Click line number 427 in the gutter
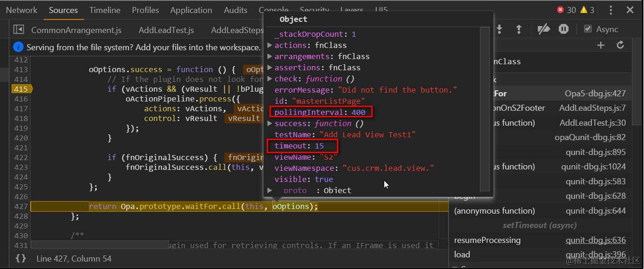 [x=21, y=206]
